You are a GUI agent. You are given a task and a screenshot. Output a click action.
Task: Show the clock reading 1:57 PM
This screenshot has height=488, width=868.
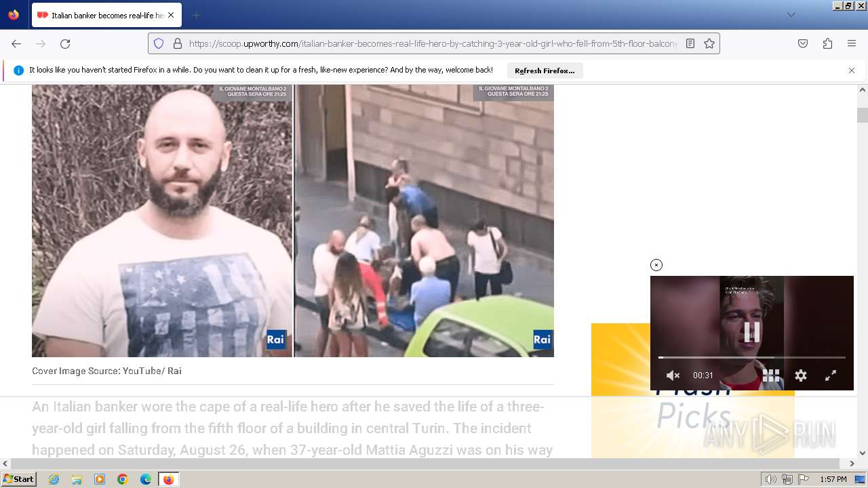[x=833, y=479]
